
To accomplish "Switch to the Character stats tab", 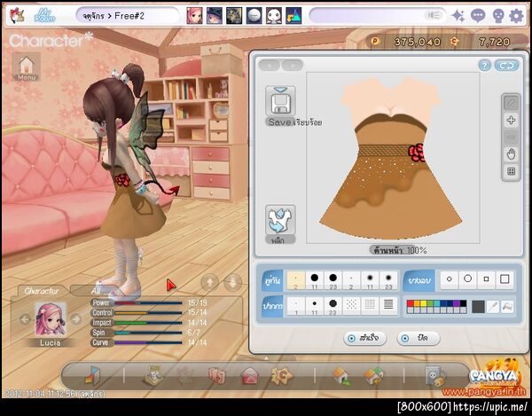I will [41, 291].
